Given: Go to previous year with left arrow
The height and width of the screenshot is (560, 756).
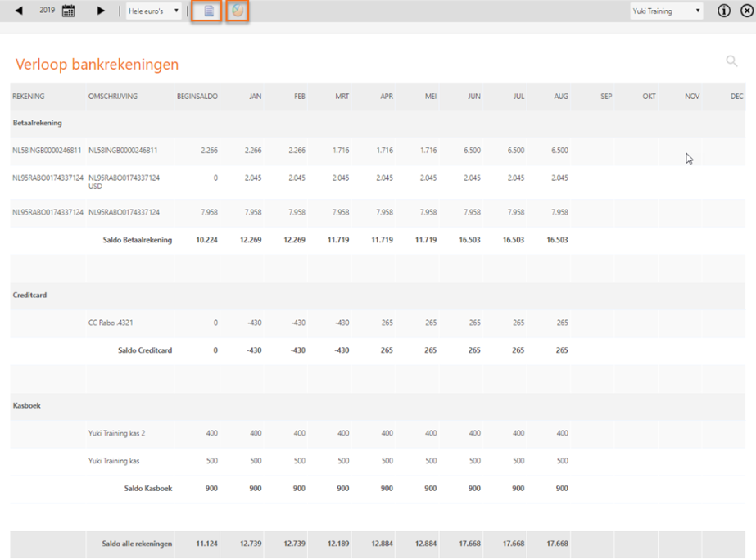Looking at the screenshot, I should [x=19, y=11].
